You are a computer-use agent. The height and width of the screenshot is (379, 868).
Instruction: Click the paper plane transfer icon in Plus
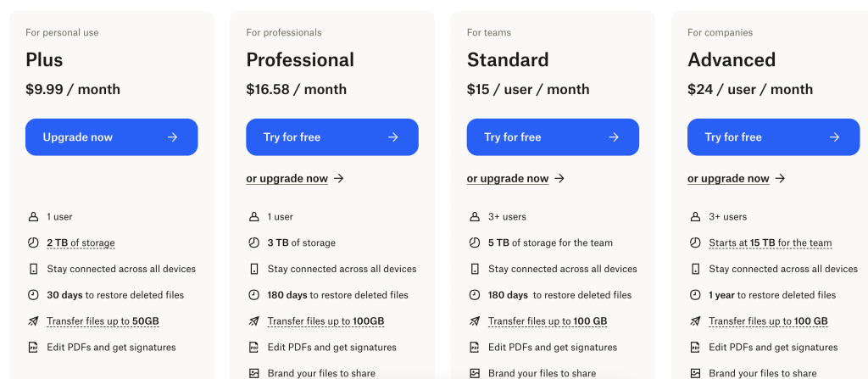coord(33,320)
